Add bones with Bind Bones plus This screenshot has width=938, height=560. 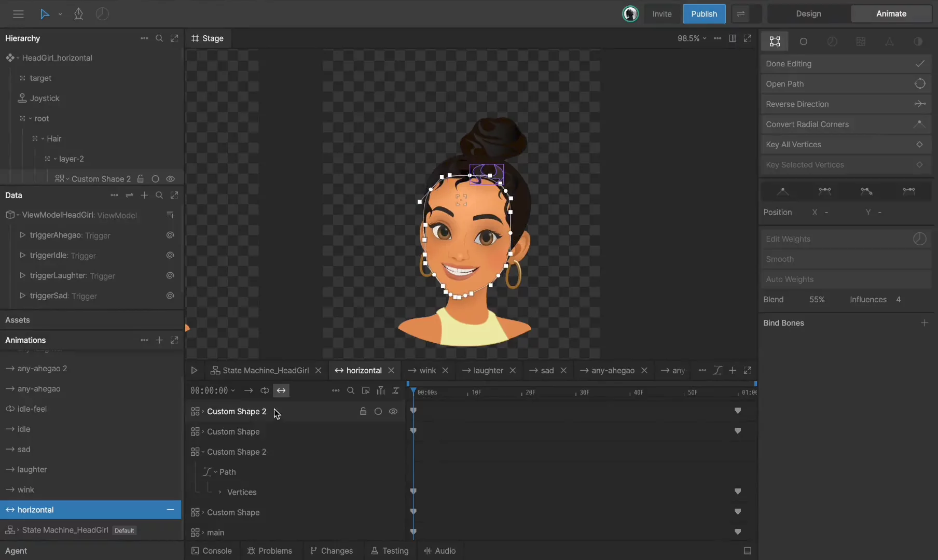[925, 323]
